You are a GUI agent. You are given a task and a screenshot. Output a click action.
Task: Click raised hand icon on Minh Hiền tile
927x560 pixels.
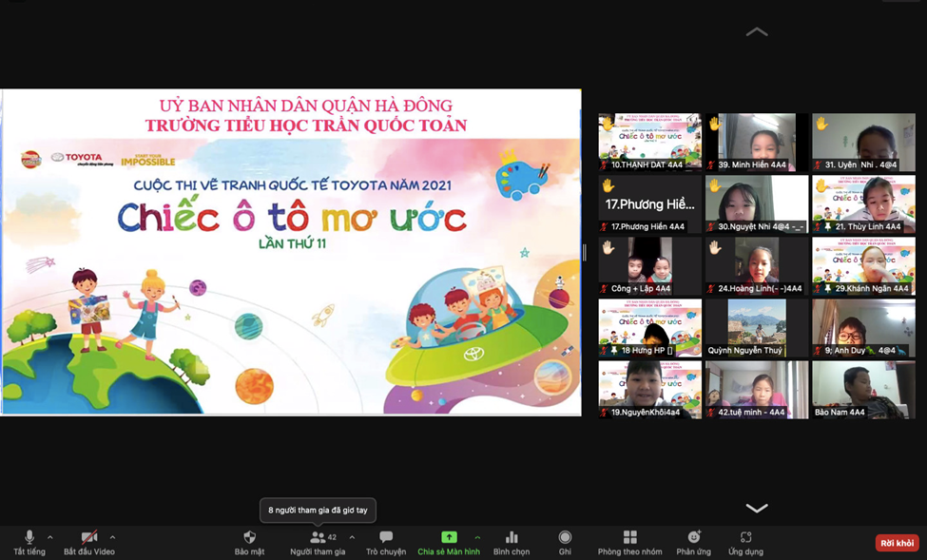point(715,125)
